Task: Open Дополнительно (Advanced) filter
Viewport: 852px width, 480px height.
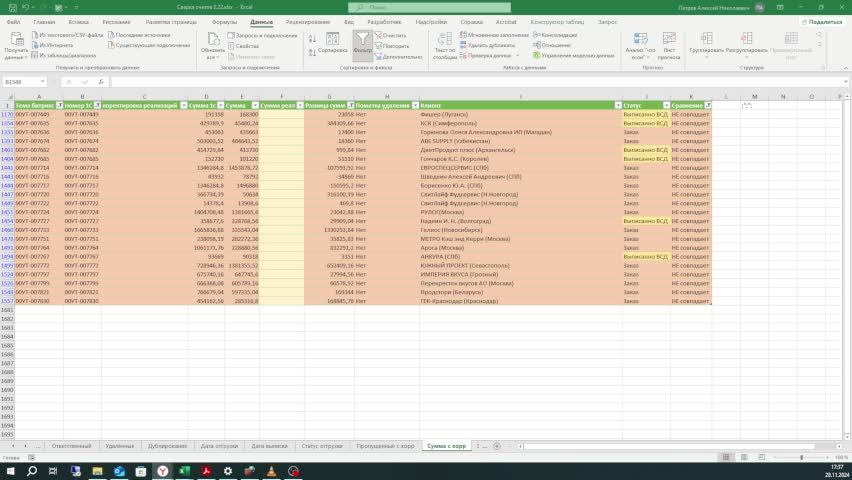Action: coord(398,57)
